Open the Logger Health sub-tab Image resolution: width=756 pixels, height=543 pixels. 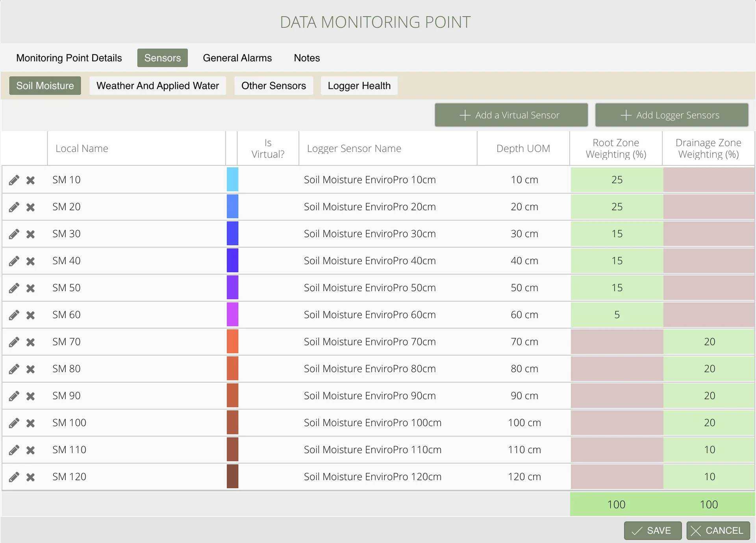[x=359, y=85]
